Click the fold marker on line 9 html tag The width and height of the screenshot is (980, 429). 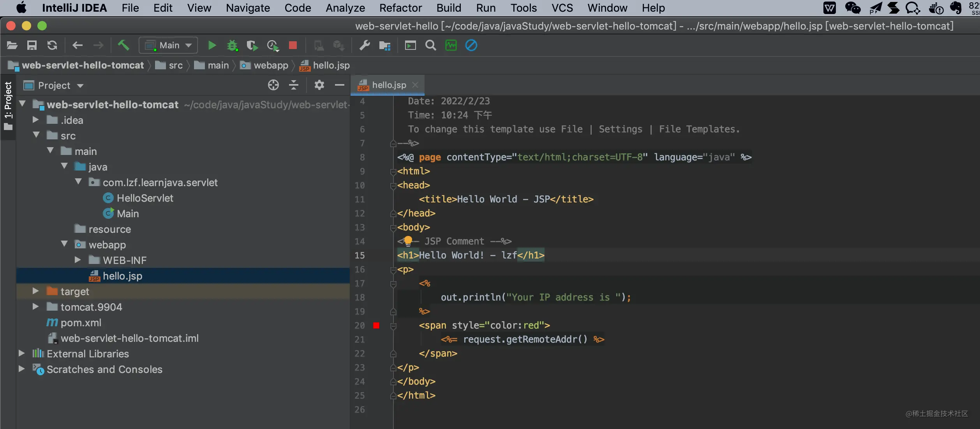(393, 172)
